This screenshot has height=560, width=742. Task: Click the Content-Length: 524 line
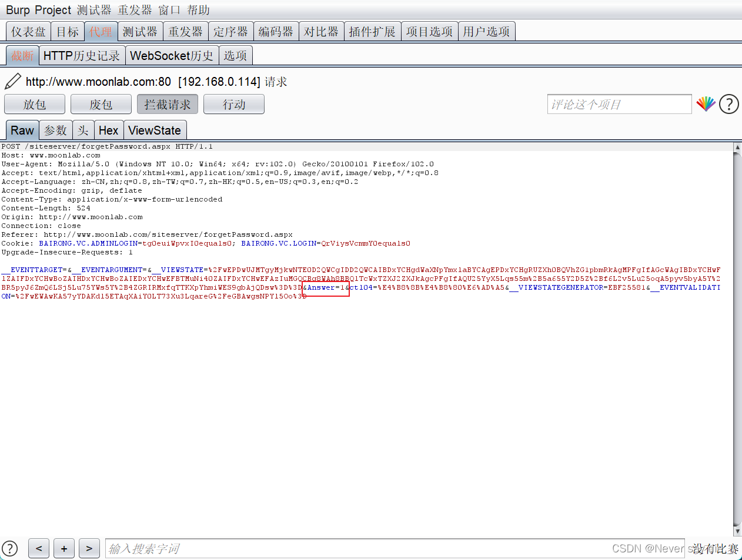[46, 208]
